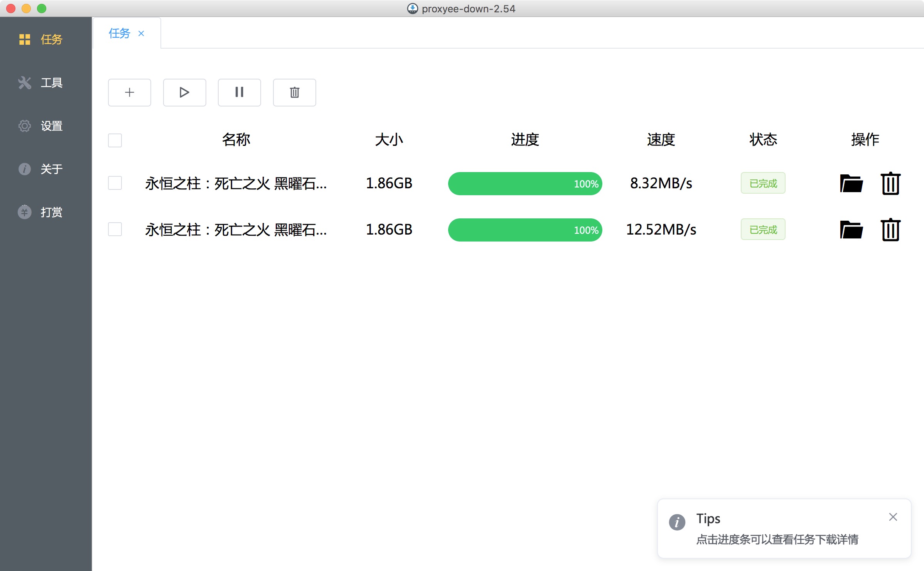Click the info icon beside 关于
Screen dimensions: 924x571
[x=25, y=169]
